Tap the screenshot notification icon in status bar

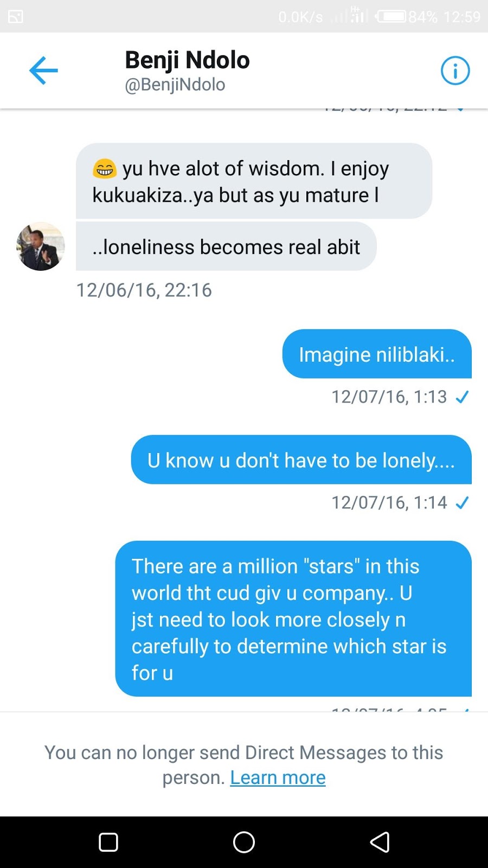16,17
